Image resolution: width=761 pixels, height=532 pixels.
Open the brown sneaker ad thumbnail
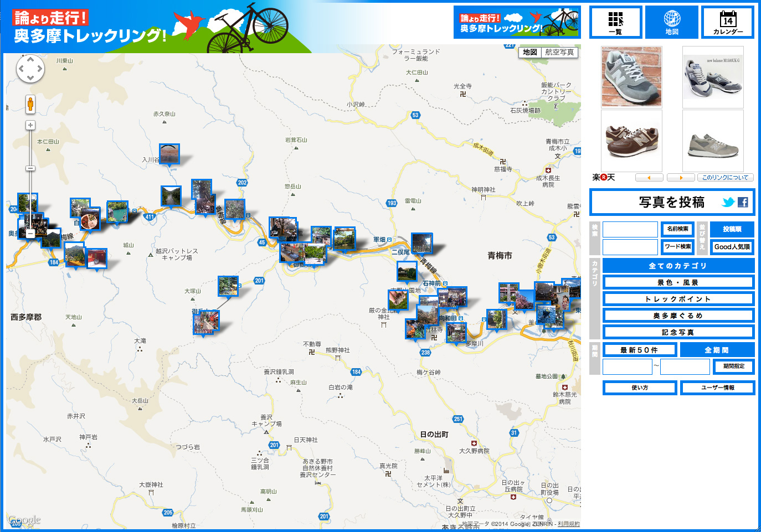click(631, 141)
